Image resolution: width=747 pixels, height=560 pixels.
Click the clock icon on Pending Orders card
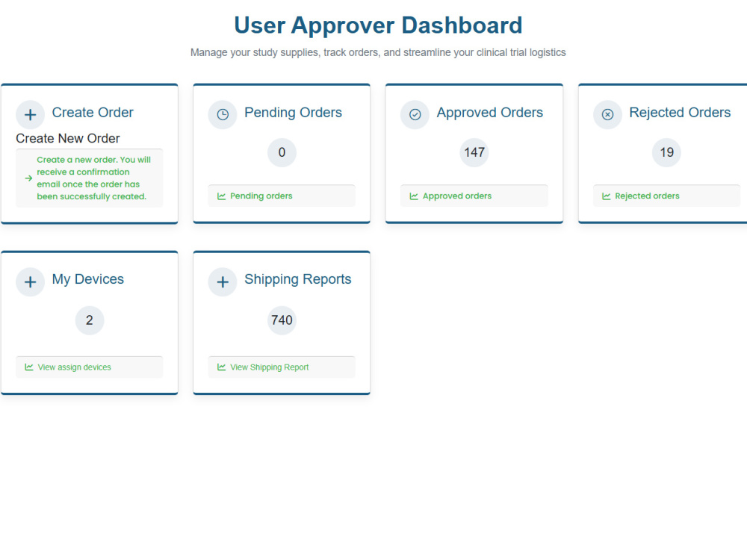[223, 115]
